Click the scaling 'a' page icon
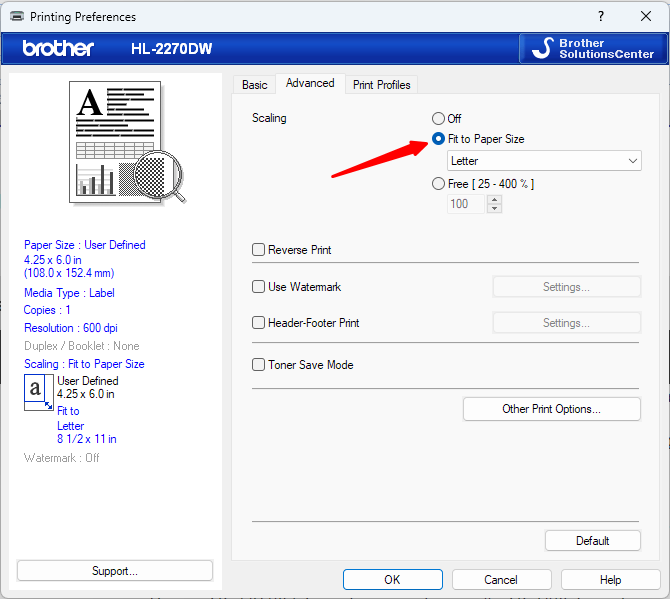The width and height of the screenshot is (670, 599). [38, 393]
